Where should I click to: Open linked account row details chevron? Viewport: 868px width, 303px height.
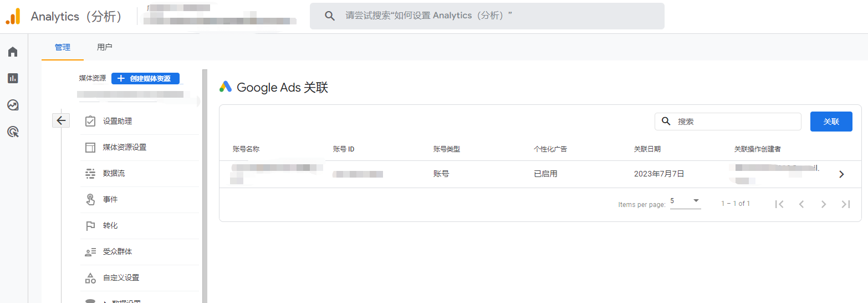point(841,174)
